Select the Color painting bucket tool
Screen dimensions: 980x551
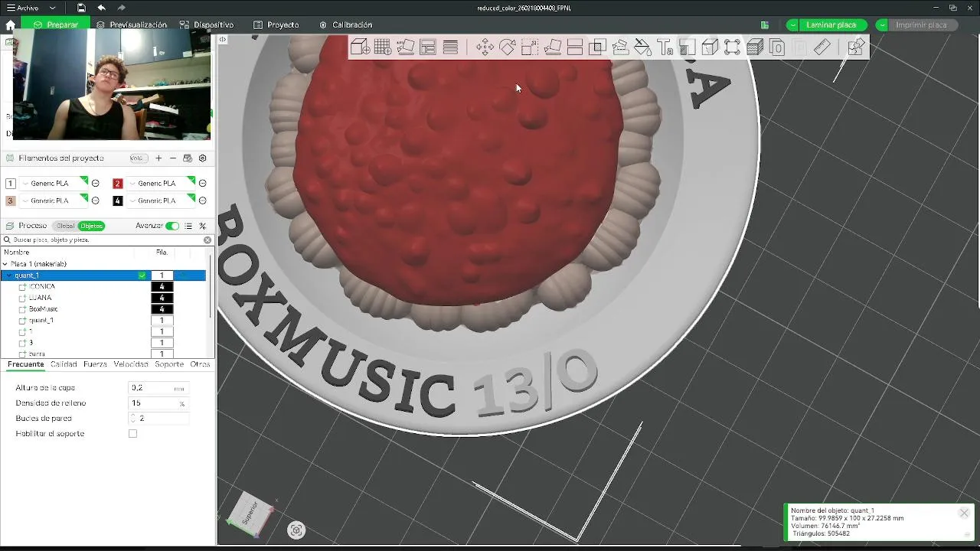click(x=643, y=47)
